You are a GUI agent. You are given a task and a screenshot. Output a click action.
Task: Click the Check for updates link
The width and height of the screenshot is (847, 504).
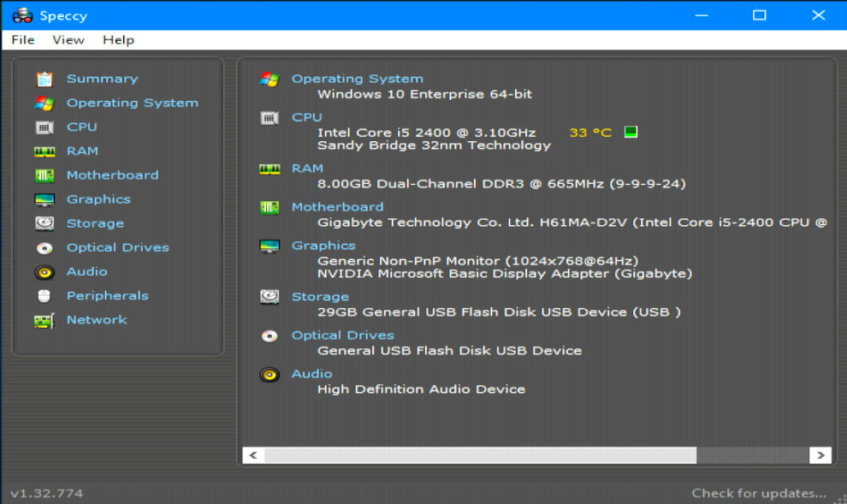pyautogui.click(x=758, y=492)
